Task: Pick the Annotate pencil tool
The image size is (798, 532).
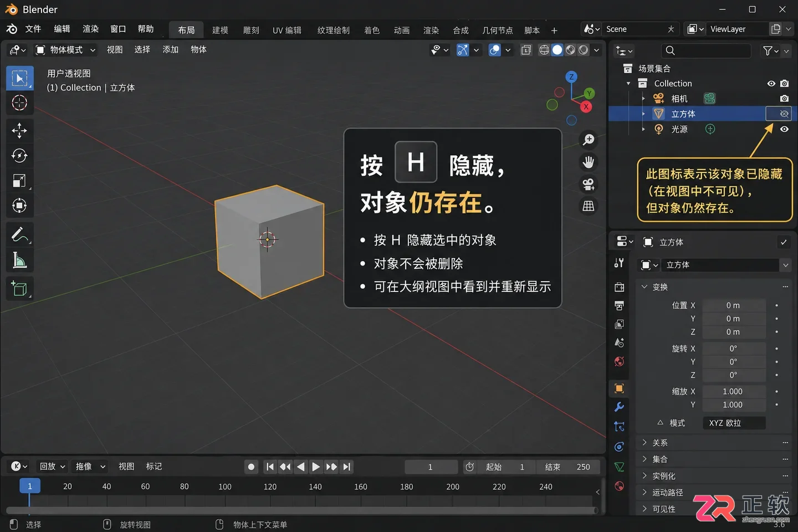Action: click(x=19, y=235)
